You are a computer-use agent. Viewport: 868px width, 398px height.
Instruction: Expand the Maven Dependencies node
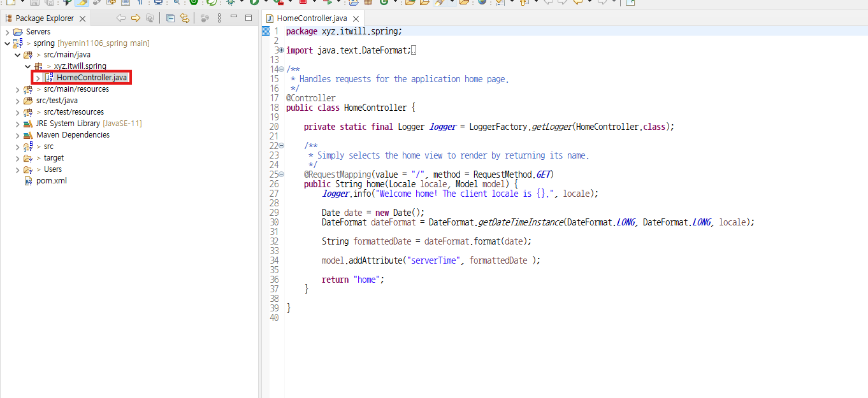(x=18, y=135)
